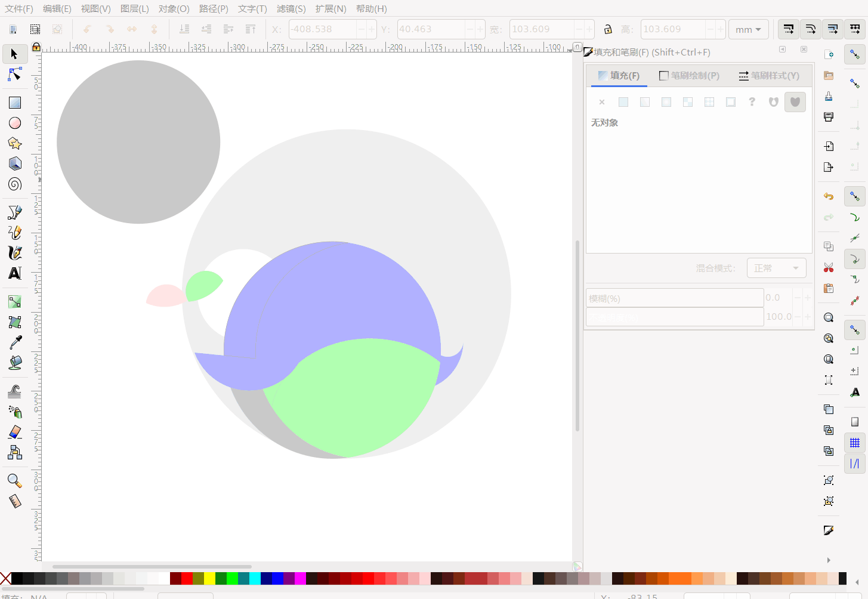Select the Ellipse tool
The height and width of the screenshot is (599, 868).
[15, 123]
